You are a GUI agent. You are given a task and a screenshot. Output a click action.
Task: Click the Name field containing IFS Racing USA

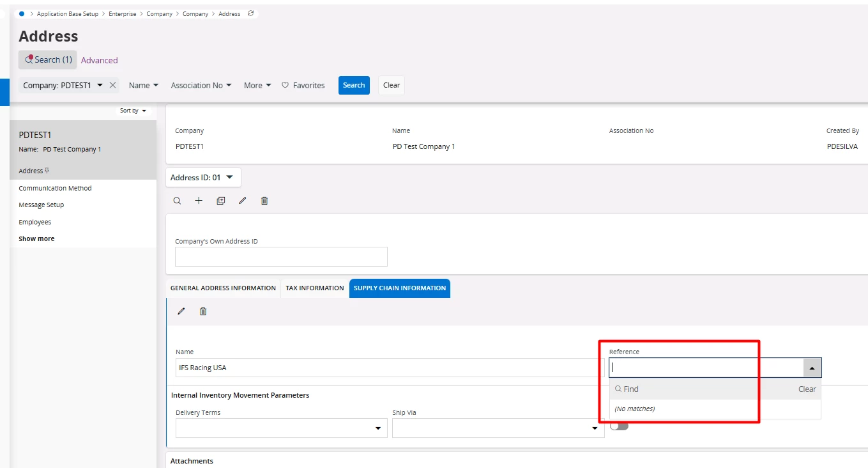(x=390, y=368)
